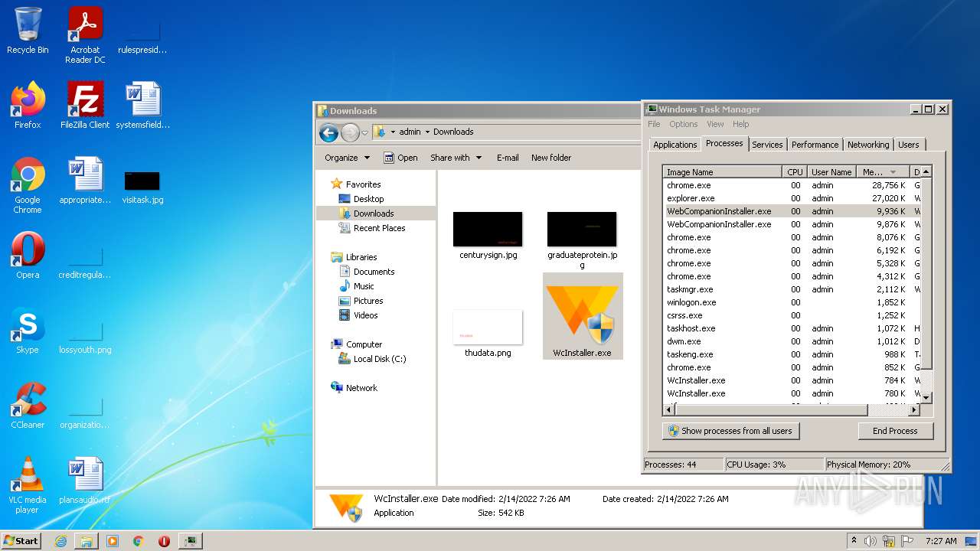Open recent pages dropdown arrow in Explorer
This screenshot has width=980, height=551.
point(364,132)
